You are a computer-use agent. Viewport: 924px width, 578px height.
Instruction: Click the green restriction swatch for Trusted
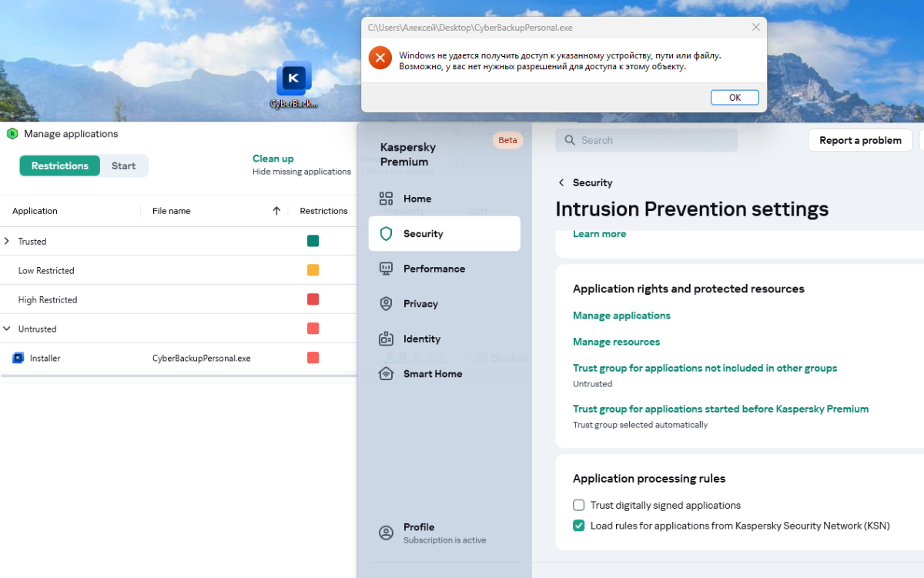tap(313, 241)
